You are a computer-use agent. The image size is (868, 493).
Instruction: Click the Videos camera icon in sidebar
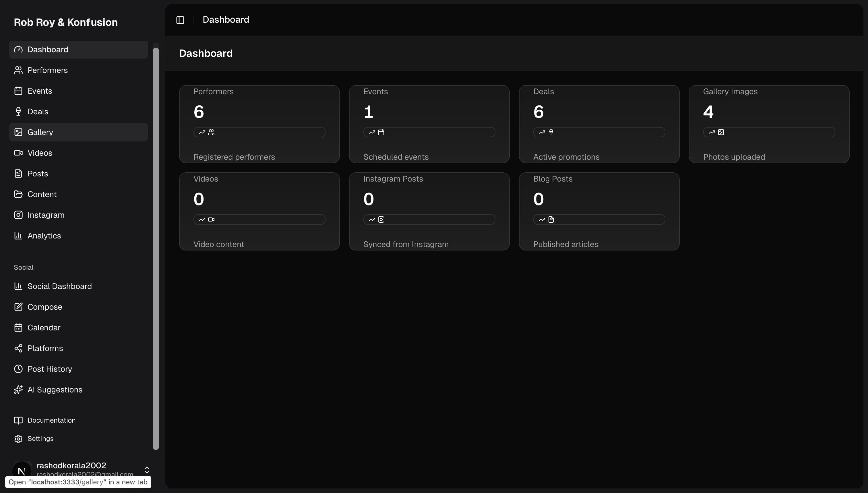click(18, 153)
